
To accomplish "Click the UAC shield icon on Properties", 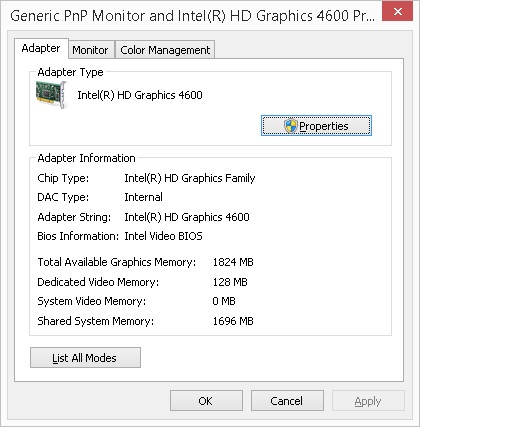I will 290,126.
